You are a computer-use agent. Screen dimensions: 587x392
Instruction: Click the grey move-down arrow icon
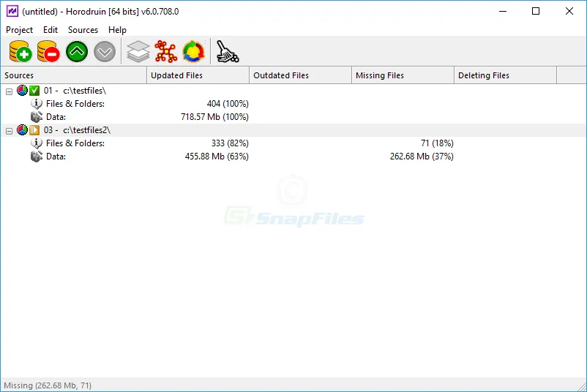pyautogui.click(x=105, y=52)
